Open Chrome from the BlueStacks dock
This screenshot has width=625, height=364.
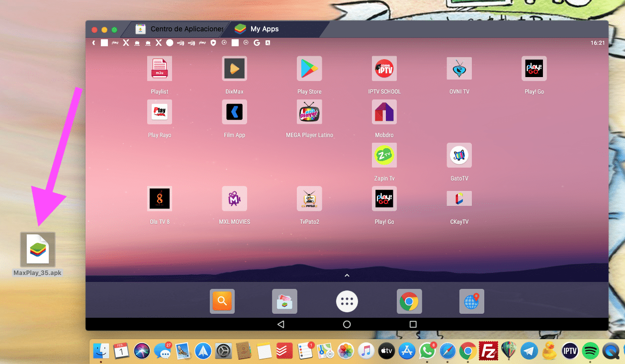point(409,301)
